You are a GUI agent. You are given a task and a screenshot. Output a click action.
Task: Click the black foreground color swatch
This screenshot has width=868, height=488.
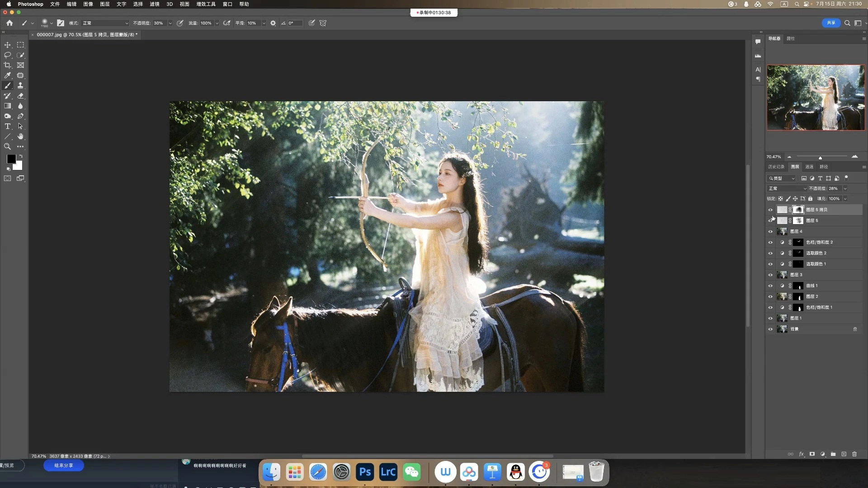click(x=11, y=159)
